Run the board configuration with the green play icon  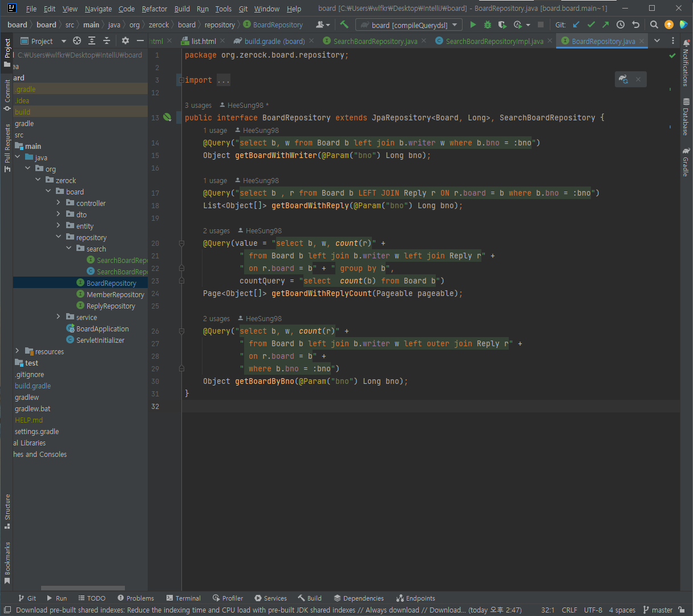(x=473, y=25)
